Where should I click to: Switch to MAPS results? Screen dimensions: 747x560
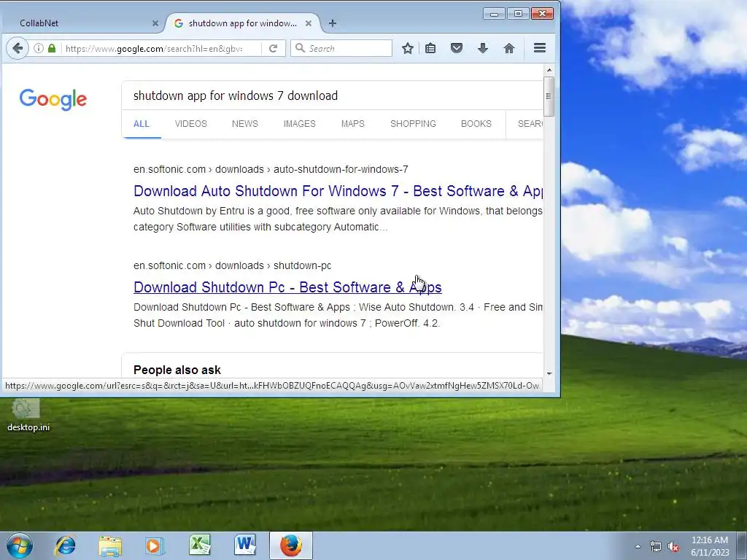352,124
